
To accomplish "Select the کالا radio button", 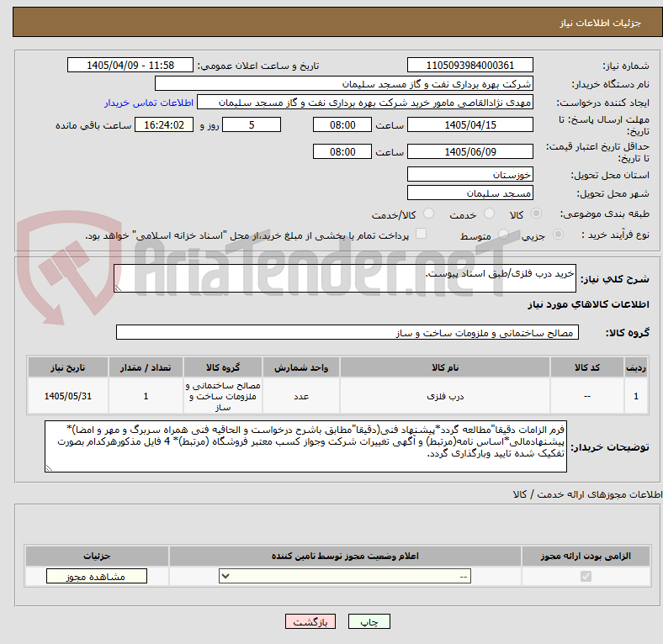I will coord(536,214).
